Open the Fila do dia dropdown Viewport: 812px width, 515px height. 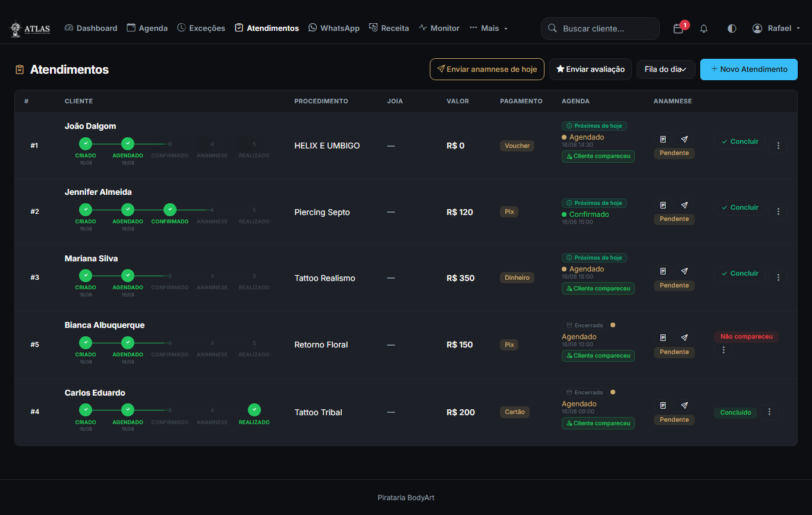[666, 69]
